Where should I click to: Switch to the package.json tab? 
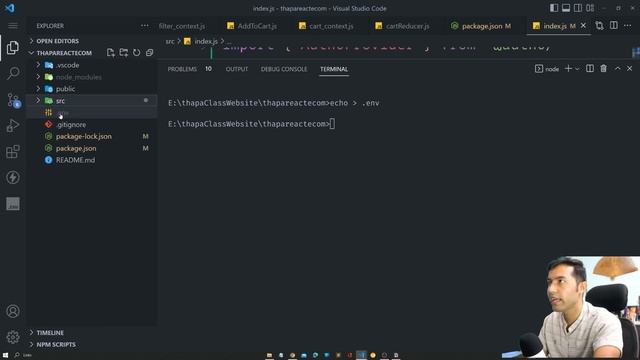(482, 26)
